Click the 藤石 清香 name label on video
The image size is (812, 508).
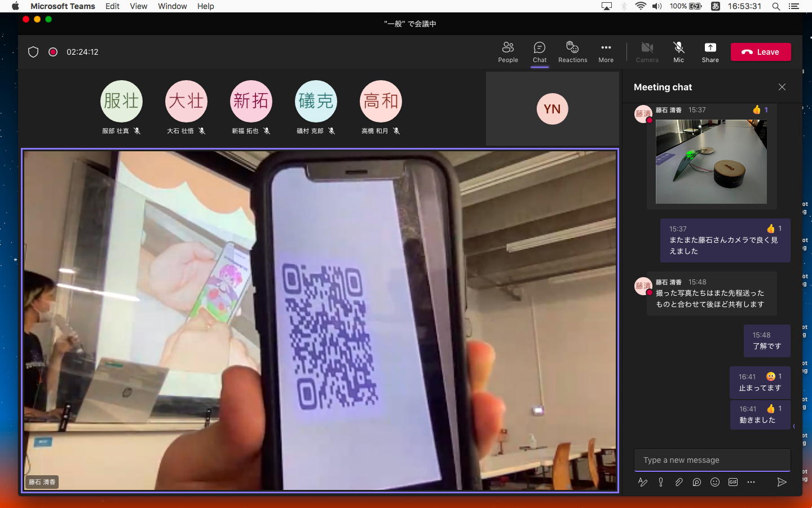[42, 482]
